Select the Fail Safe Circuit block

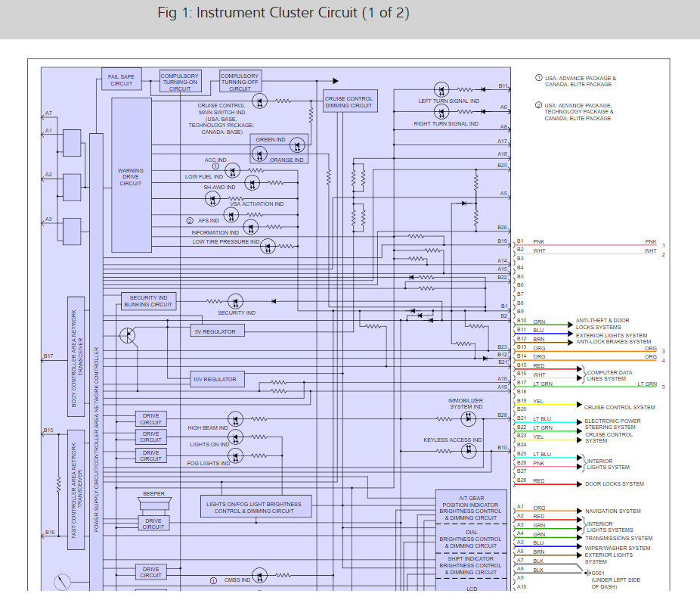click(x=122, y=79)
